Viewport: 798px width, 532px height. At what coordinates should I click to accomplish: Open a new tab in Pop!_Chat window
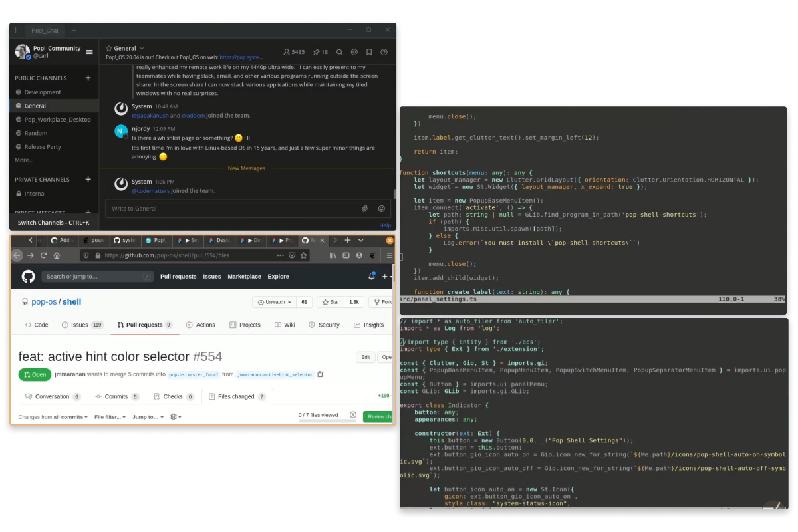click(74, 31)
